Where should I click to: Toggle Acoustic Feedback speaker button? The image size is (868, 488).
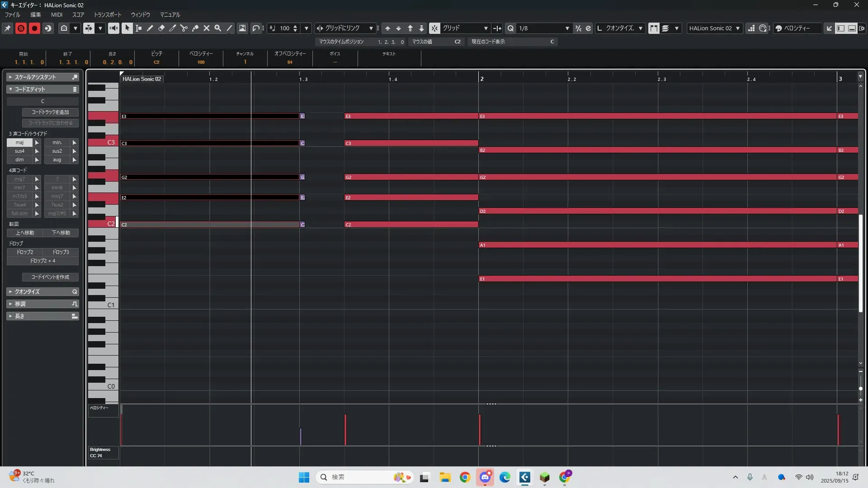pos(113,28)
